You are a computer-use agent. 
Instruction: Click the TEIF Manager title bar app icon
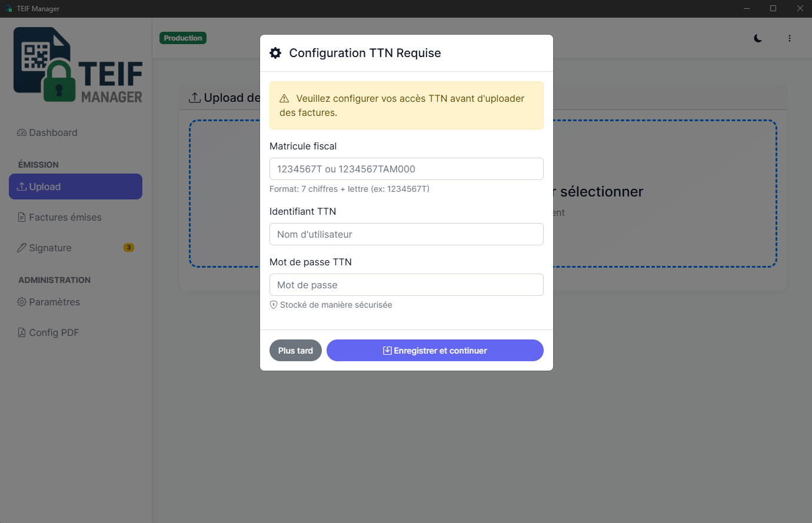(x=9, y=9)
